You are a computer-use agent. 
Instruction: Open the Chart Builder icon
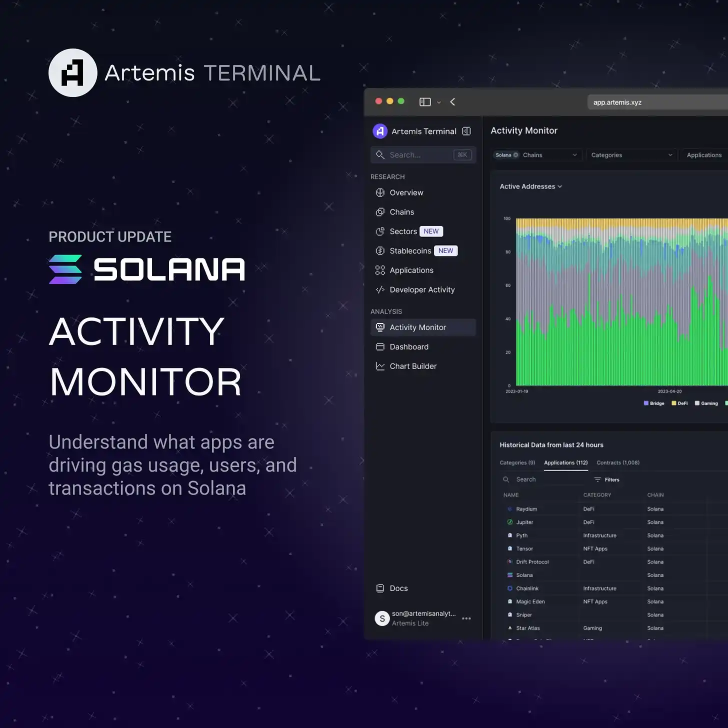[380, 366]
